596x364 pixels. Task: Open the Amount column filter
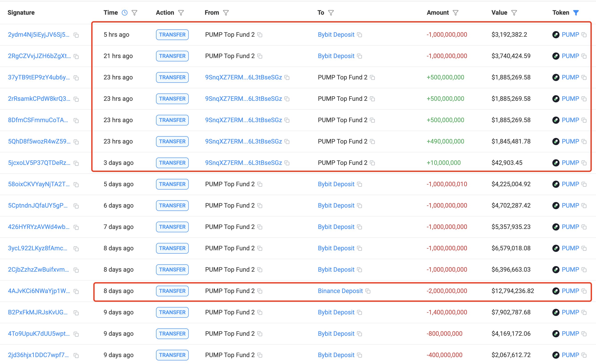coord(456,13)
